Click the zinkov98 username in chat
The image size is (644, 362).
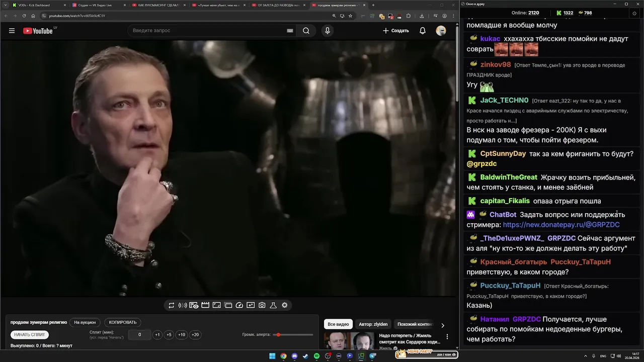(496, 65)
